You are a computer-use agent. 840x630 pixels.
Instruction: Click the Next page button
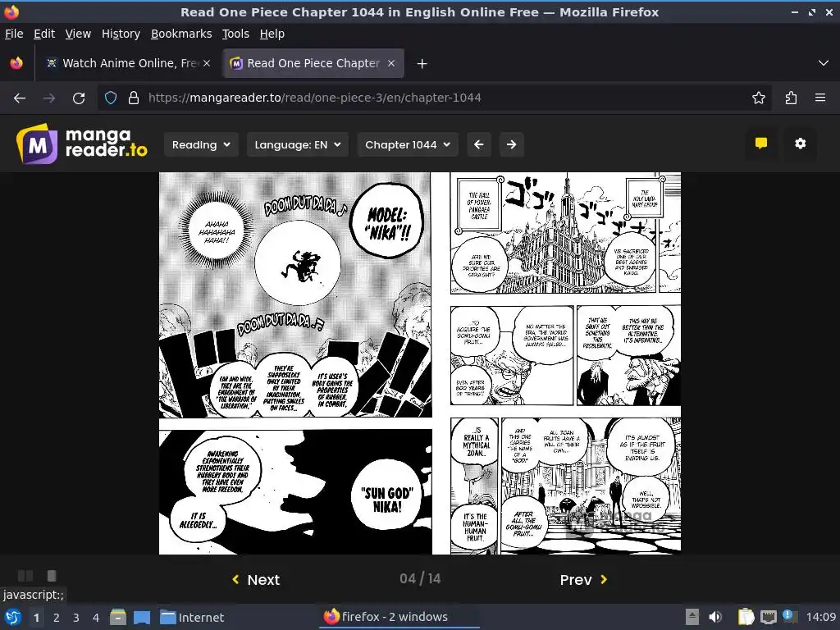(x=256, y=580)
